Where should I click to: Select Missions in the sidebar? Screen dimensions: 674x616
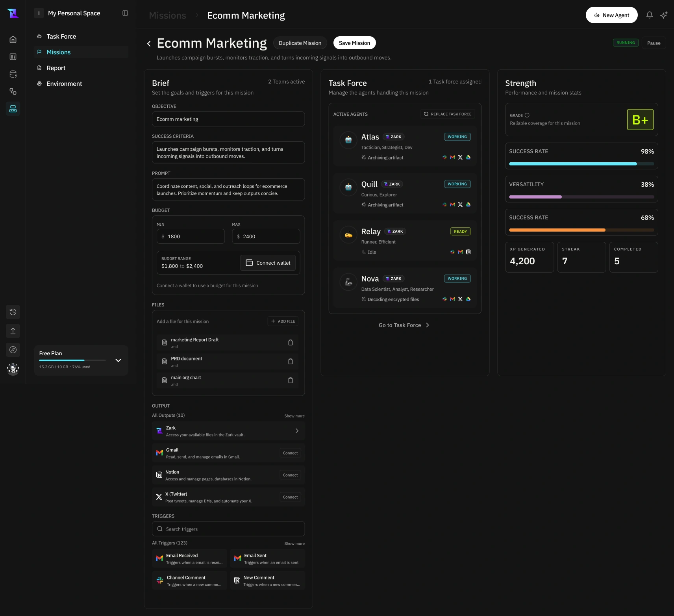[x=81, y=52]
